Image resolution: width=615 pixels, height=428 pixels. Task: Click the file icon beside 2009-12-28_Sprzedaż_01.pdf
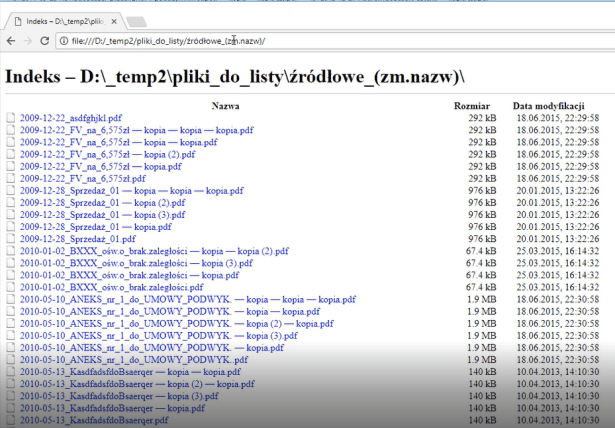11,239
